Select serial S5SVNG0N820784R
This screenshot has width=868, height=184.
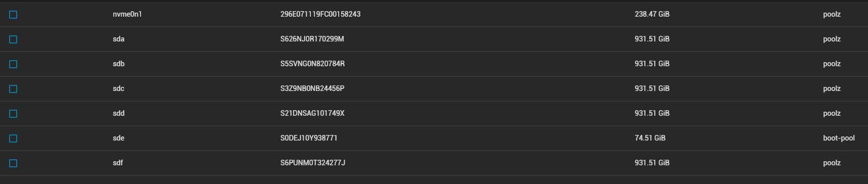pos(312,64)
